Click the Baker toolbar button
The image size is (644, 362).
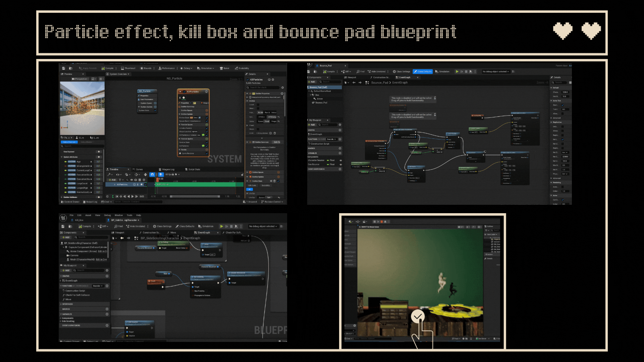(x=224, y=68)
